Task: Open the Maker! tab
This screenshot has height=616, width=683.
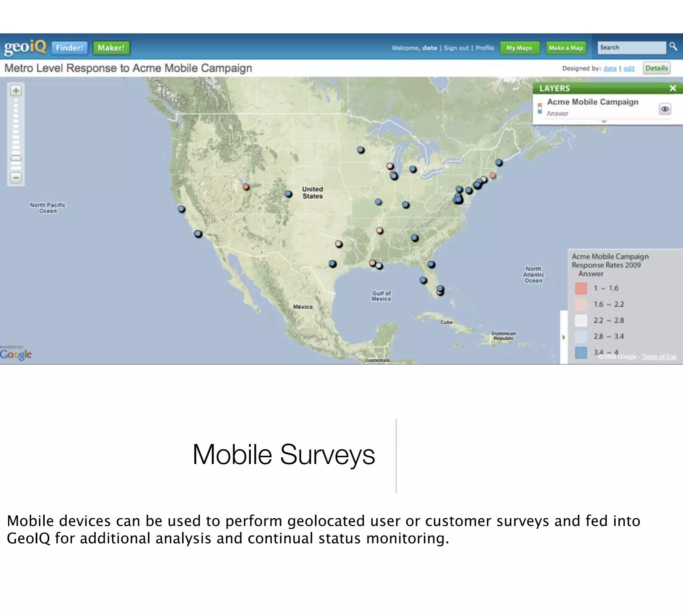Action: 111,48
